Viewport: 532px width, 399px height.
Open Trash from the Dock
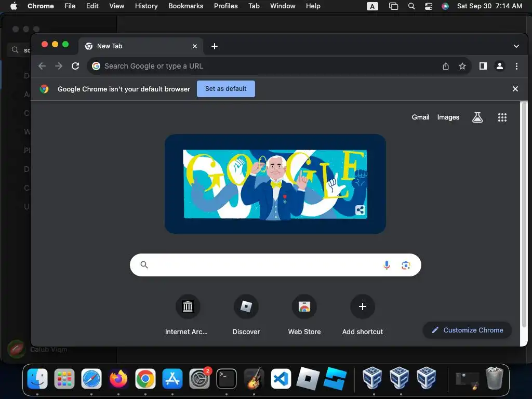(x=495, y=378)
